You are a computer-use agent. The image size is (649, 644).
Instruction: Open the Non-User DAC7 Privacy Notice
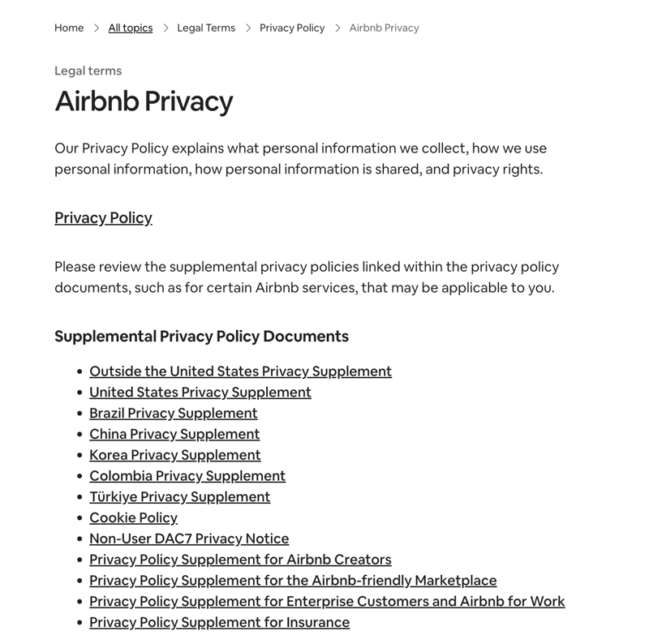[188, 539]
